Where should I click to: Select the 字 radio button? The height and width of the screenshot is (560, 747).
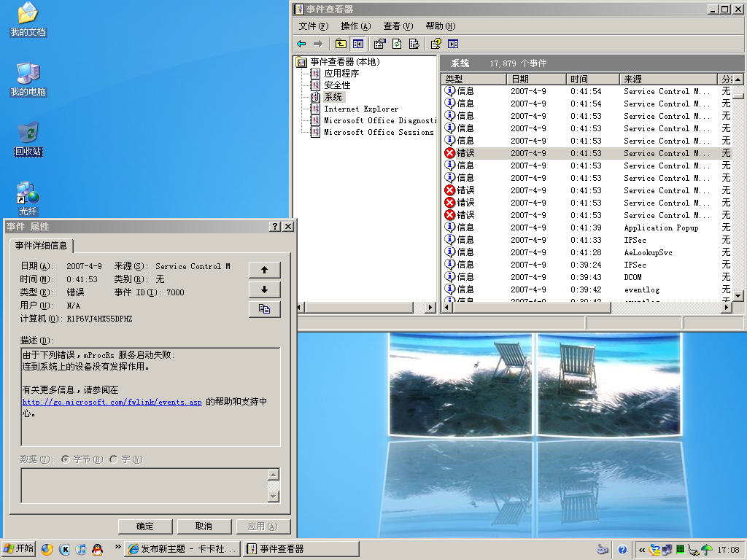113,459
